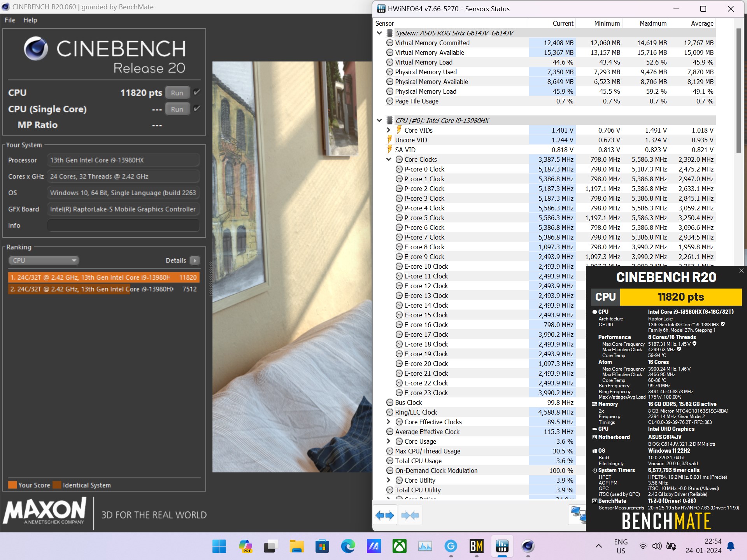Click the Info input field

point(123,225)
